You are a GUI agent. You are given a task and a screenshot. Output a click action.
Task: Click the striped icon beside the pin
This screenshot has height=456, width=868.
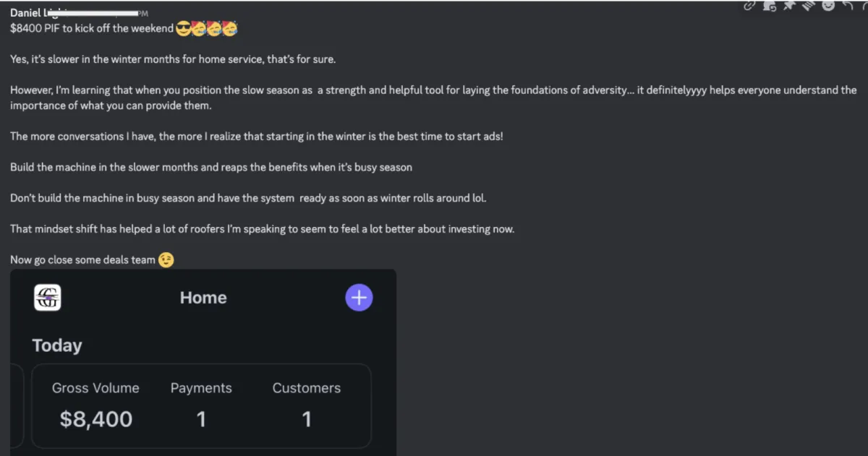click(809, 5)
